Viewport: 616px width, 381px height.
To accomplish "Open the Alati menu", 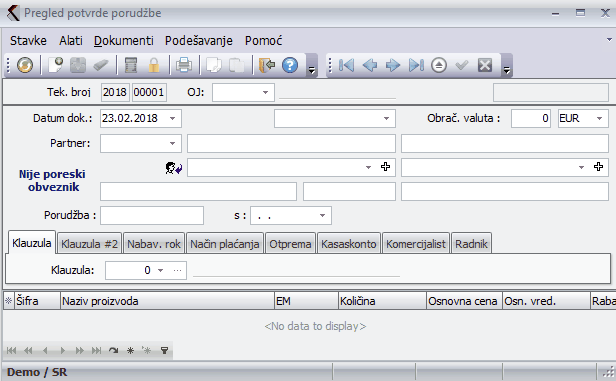I will click(71, 41).
